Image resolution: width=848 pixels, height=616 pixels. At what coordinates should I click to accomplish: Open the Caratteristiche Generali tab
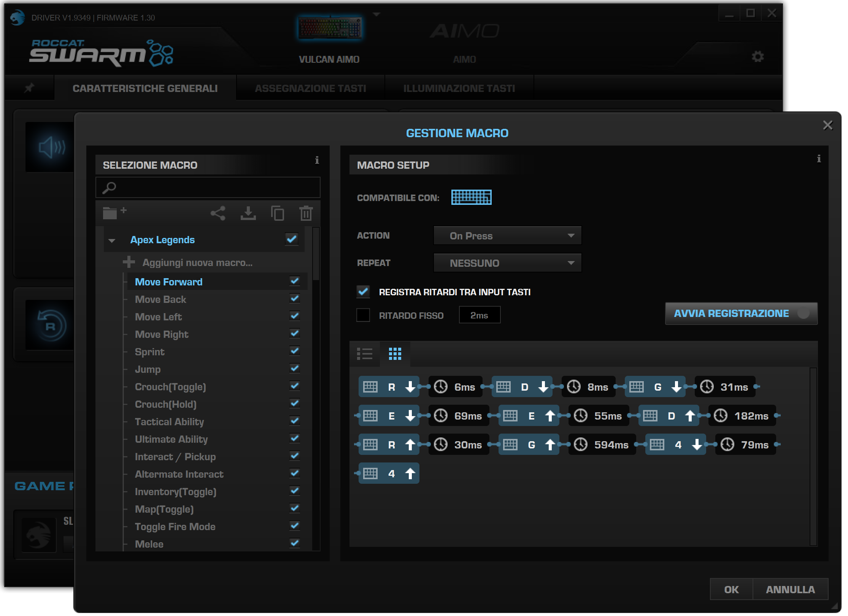coord(145,88)
